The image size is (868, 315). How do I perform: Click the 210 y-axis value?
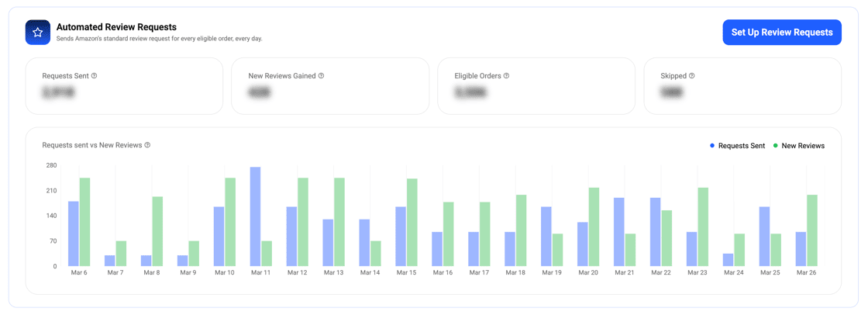[51, 191]
